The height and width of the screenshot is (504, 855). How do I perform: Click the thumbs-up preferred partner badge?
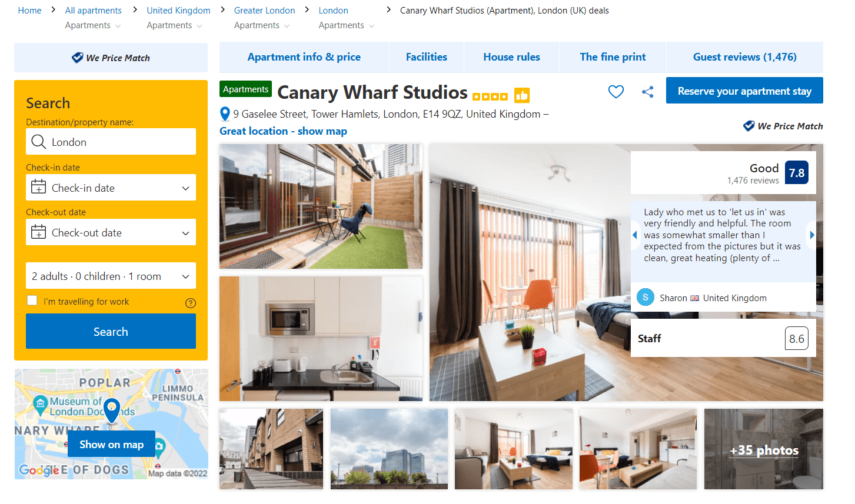(x=521, y=95)
